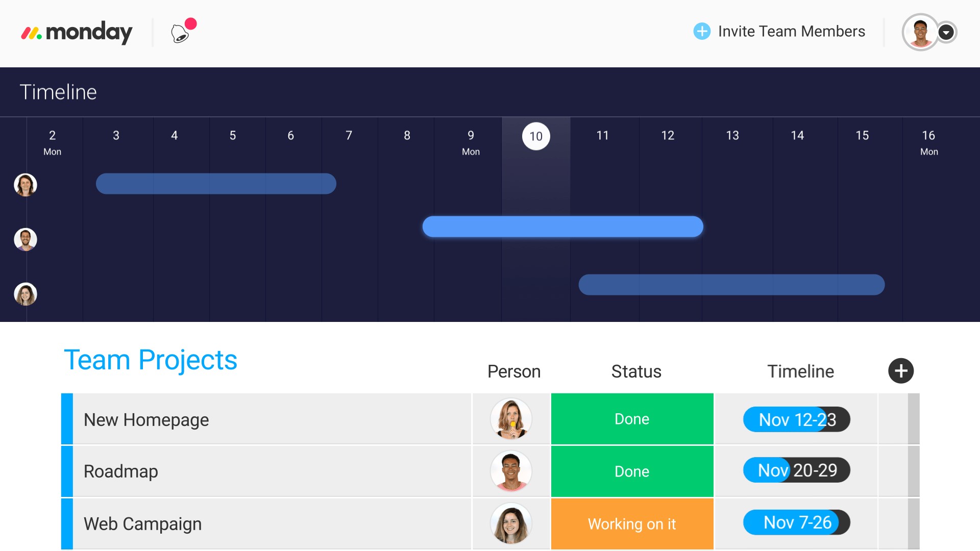Select today's date marker 10
980x551 pixels.
pos(536,135)
